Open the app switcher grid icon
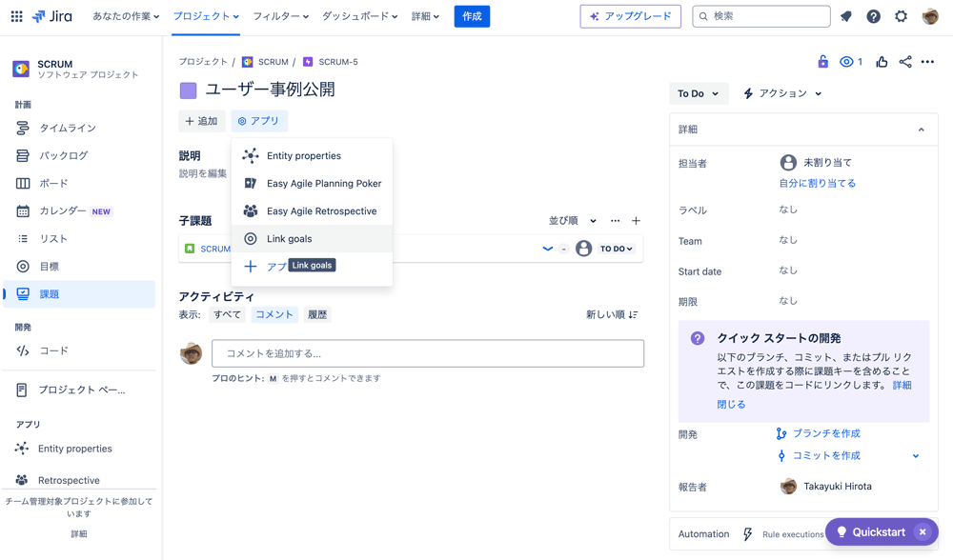Viewport: 953px width, 560px height. (17, 16)
